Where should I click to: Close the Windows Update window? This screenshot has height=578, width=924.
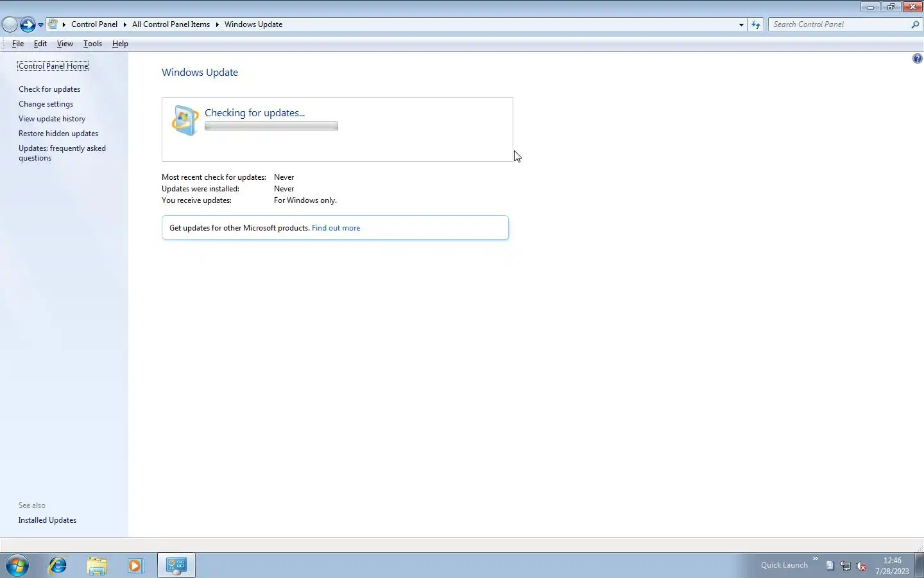(x=912, y=7)
